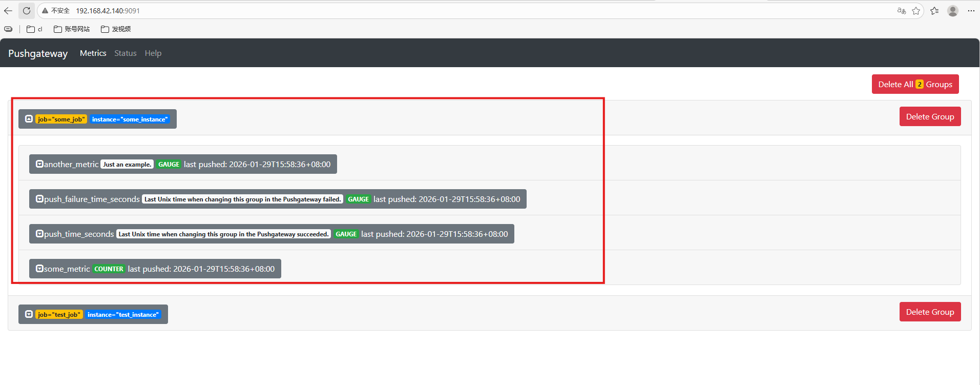The height and width of the screenshot is (385, 980).
Task: Click Delete All Groups button
Action: pos(915,85)
